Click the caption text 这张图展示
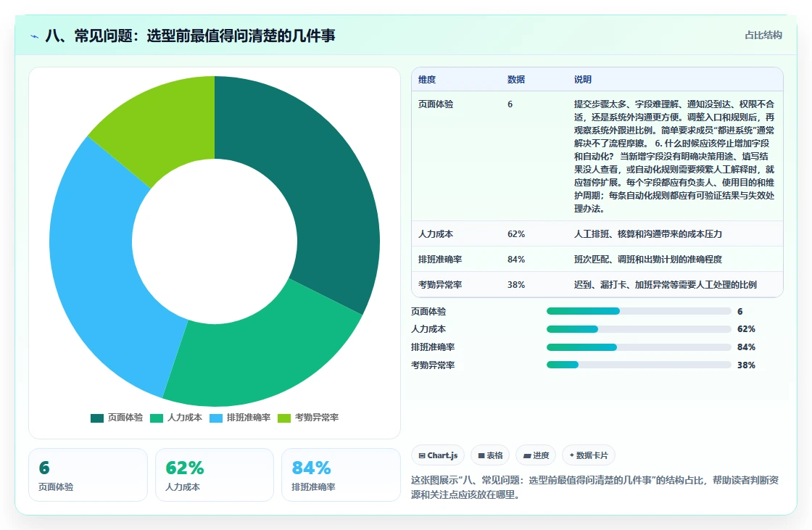This screenshot has width=812, height=530. pos(595,487)
